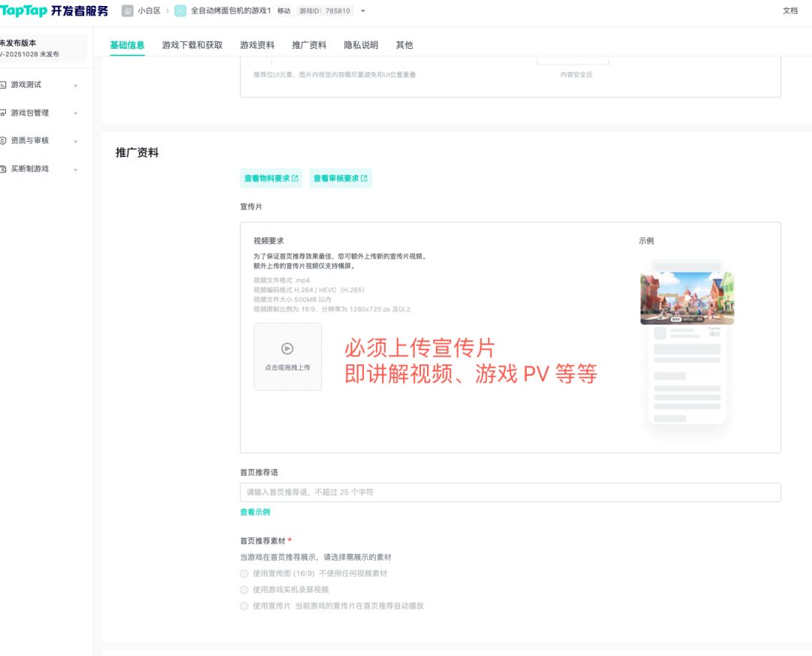Expand the 游戏包管理 menu chevron
Screen dimensions: 812x656
[x=76, y=113]
